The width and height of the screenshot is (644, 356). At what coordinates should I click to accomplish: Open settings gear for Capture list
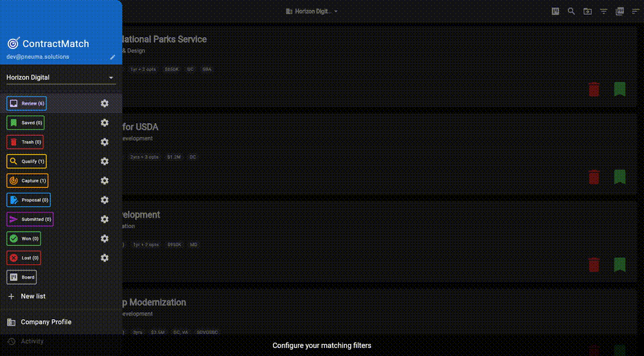click(105, 181)
